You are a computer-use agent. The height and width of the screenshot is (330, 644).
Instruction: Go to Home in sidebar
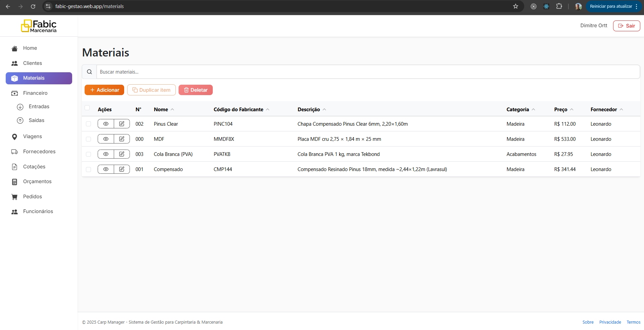point(39,48)
